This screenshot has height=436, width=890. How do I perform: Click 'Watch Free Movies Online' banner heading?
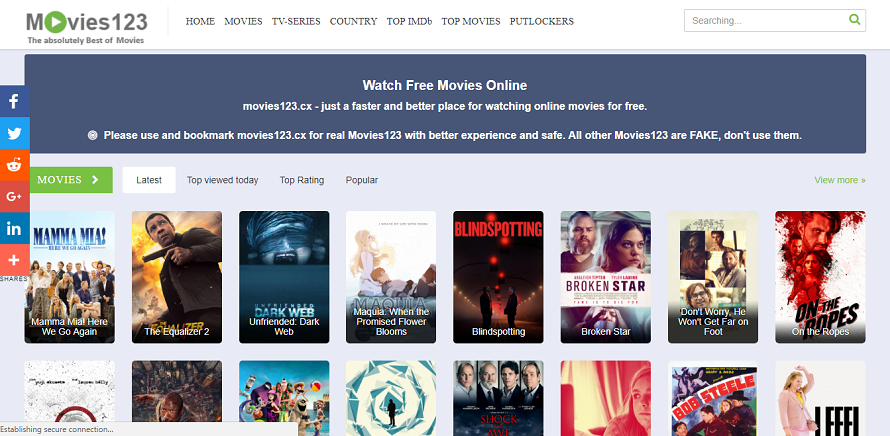[x=445, y=85]
